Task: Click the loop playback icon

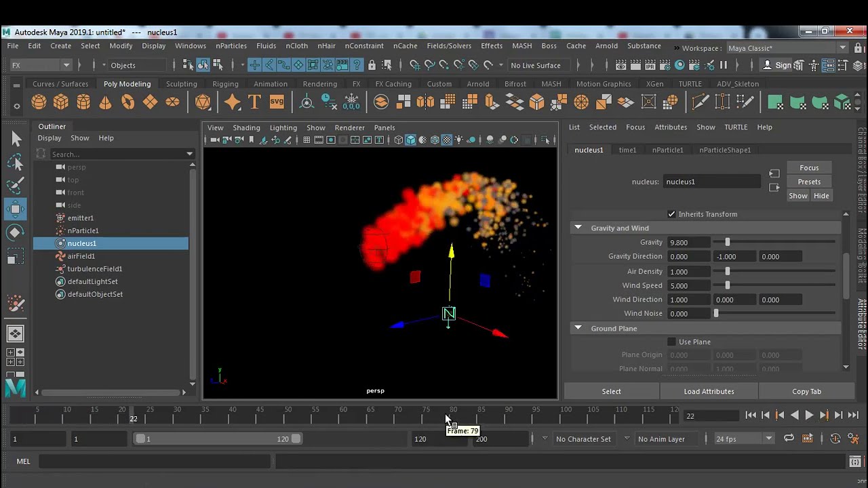Action: coord(789,439)
